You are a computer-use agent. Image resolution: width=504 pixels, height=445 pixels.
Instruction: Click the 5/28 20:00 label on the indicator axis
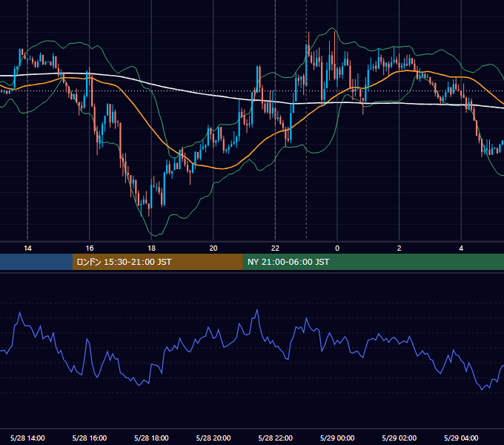point(213,438)
